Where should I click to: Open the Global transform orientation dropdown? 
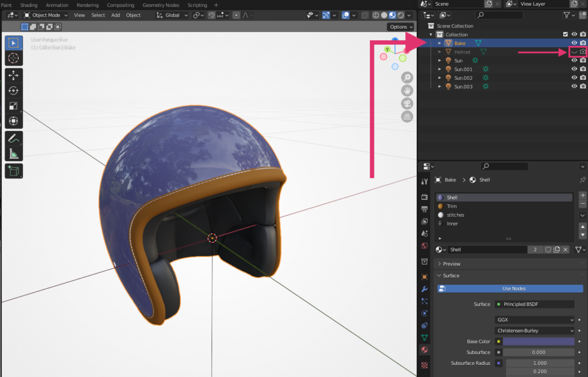172,15
